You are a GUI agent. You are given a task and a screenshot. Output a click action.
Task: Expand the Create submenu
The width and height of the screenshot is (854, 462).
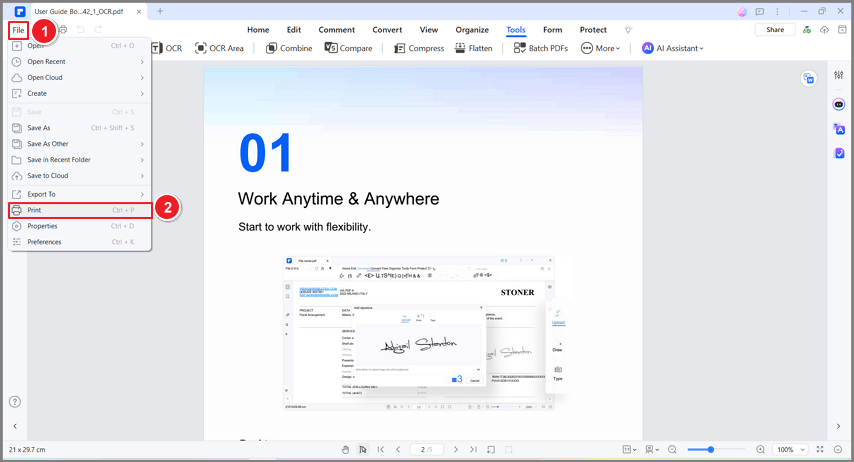[x=80, y=94]
